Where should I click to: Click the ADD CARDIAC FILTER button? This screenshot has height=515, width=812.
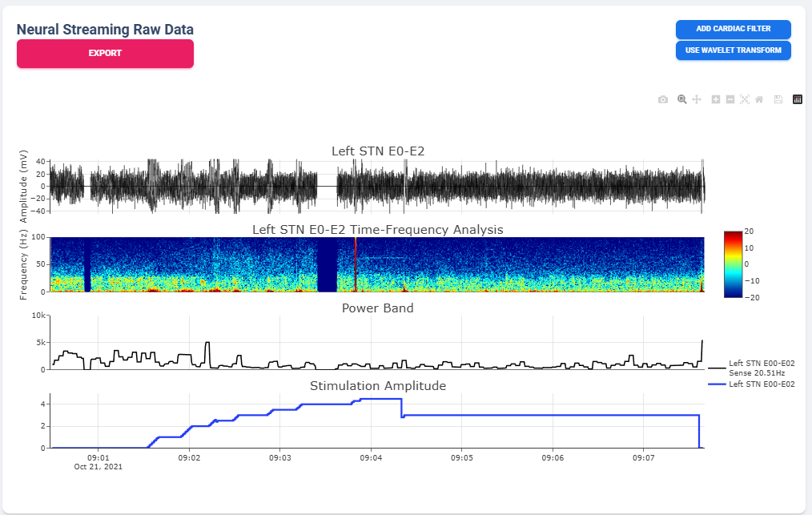(733, 29)
